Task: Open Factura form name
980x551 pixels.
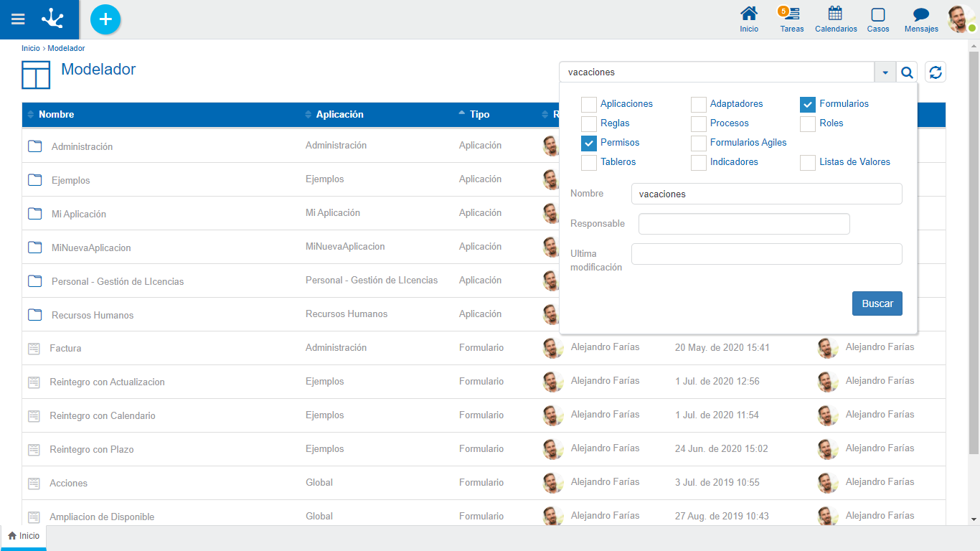Action: pos(65,348)
